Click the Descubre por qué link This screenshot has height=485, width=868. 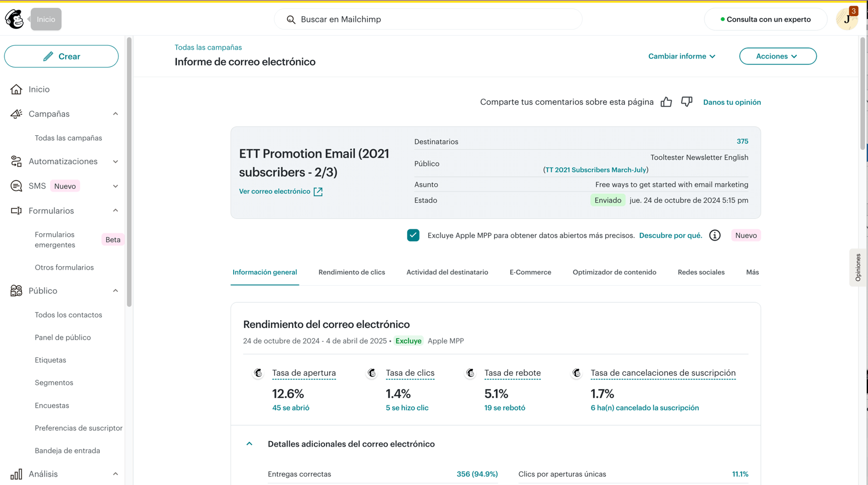pos(670,236)
